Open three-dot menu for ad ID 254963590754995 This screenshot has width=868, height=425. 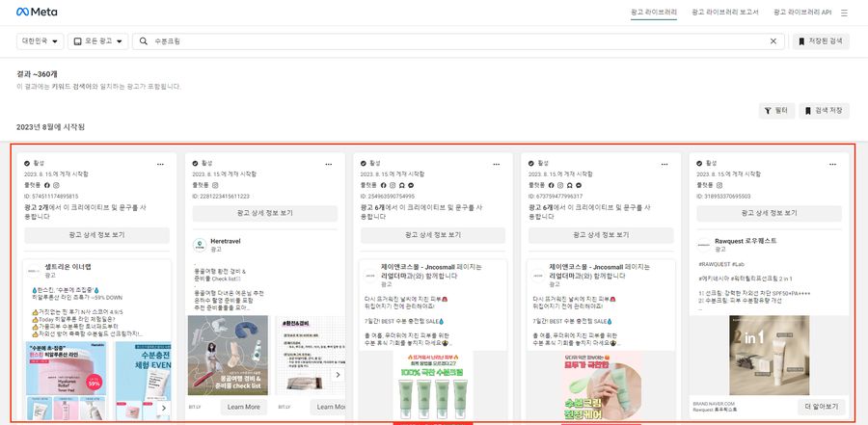[497, 164]
